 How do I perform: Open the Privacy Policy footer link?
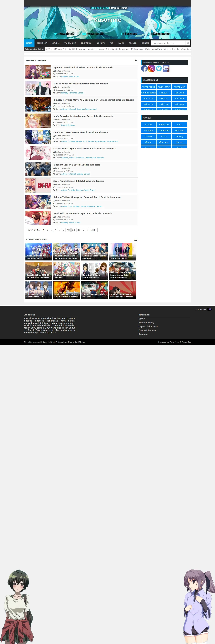(x=146, y=323)
